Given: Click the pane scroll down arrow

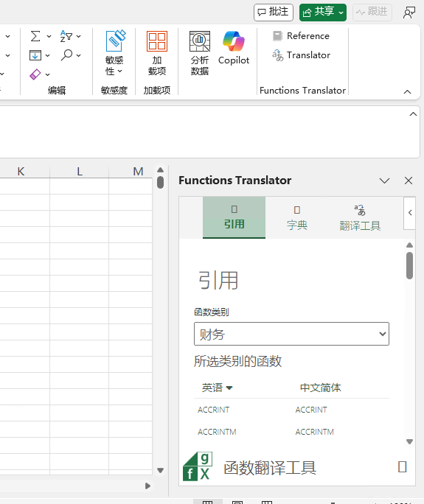Looking at the screenshot, I should point(409,441).
